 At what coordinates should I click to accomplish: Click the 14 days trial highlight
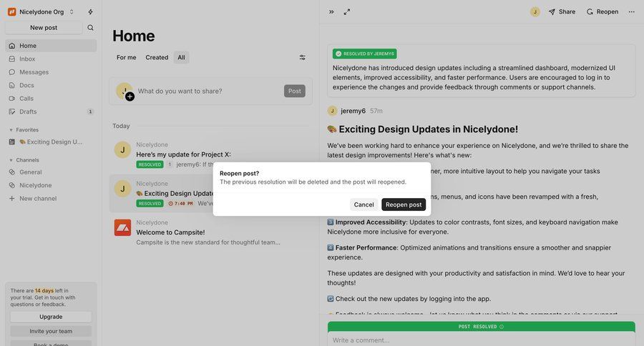[44, 290]
